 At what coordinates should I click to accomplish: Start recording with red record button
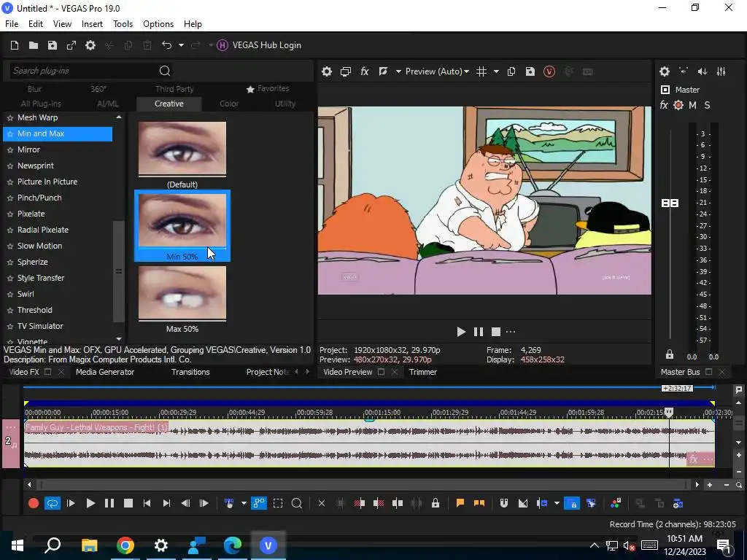pyautogui.click(x=34, y=503)
